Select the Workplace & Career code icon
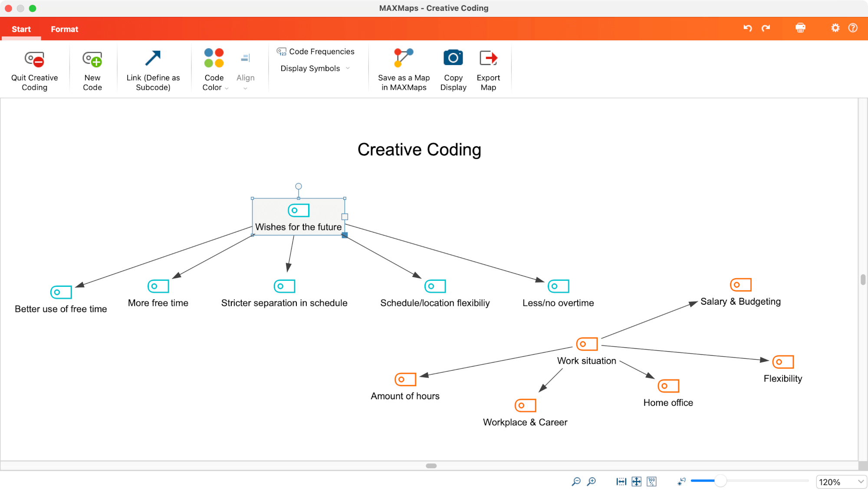Viewport: 868px width, 493px height. [x=526, y=405]
